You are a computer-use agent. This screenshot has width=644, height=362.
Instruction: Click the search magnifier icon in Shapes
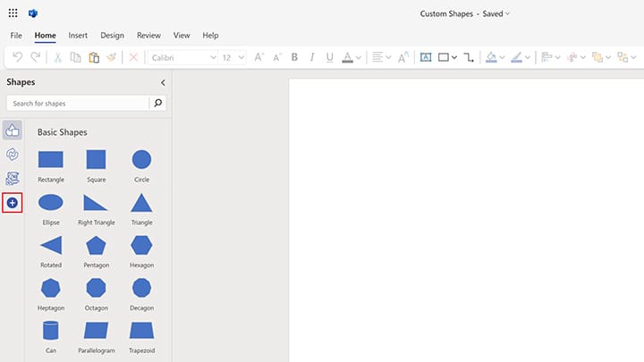(x=158, y=103)
